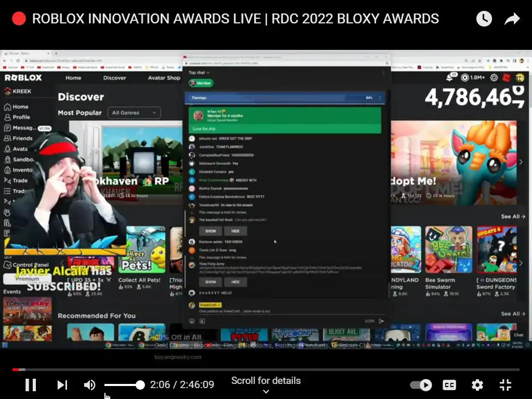Click See All above Bee Swarm row
The image size is (532, 399).
pyautogui.click(x=513, y=217)
